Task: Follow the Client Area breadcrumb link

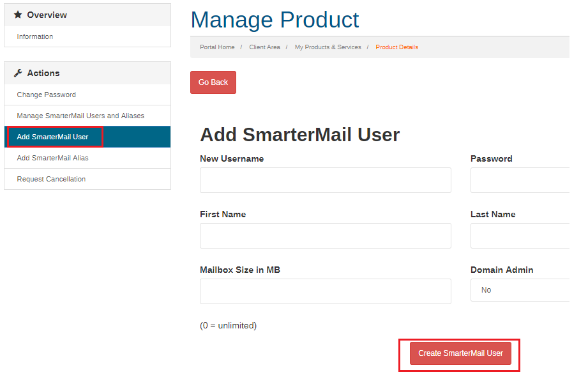Action: pos(264,47)
